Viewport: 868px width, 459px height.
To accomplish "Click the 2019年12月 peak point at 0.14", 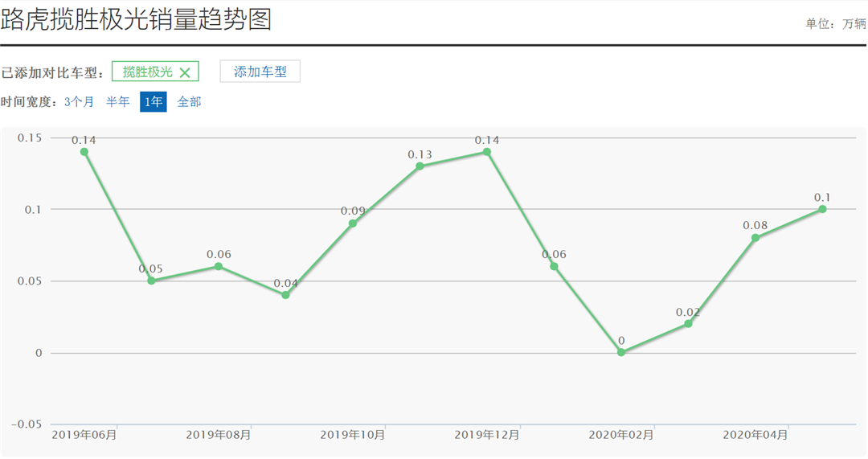I will tap(487, 152).
